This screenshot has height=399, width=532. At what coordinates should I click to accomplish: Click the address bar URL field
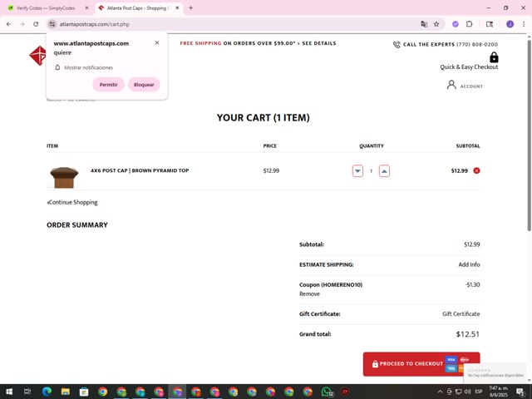(x=238, y=24)
